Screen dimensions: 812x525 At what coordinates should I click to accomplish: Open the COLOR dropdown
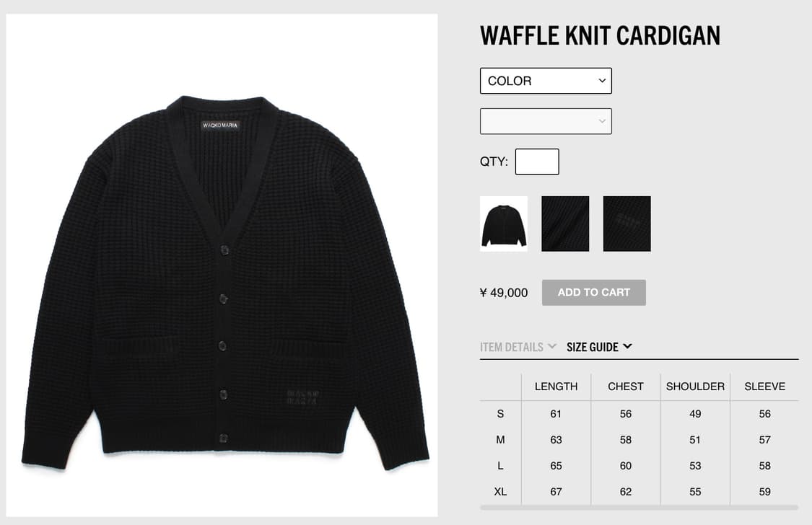tap(546, 81)
